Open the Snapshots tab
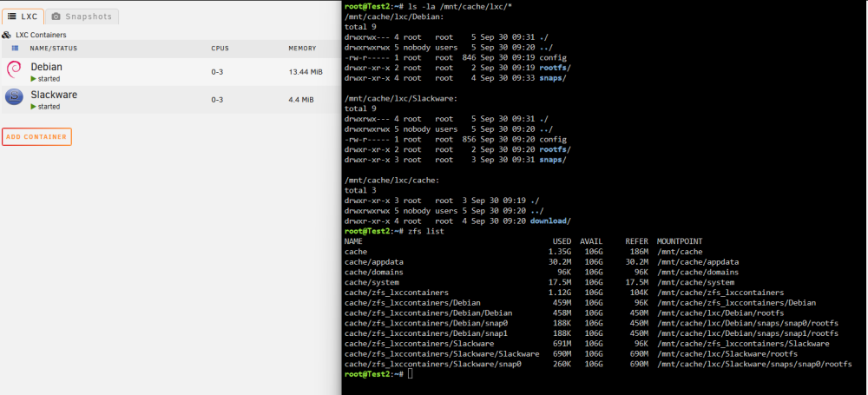 click(x=82, y=16)
